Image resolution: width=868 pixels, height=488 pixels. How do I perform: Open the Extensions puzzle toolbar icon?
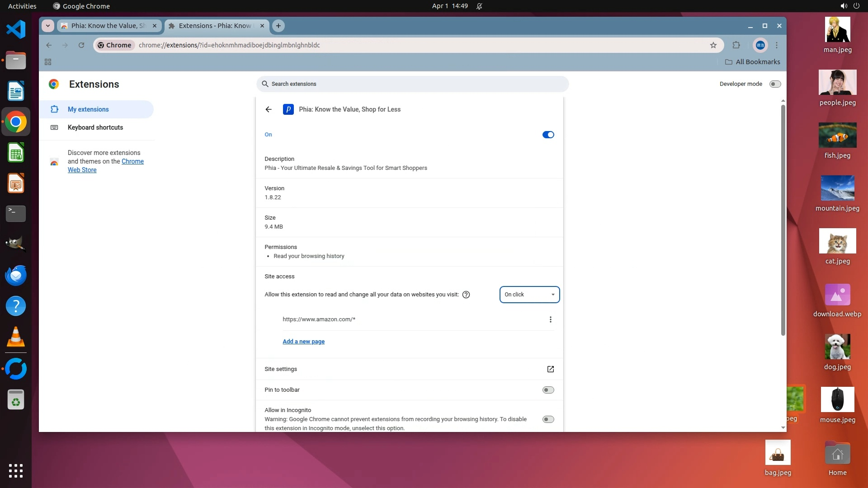[736, 45]
